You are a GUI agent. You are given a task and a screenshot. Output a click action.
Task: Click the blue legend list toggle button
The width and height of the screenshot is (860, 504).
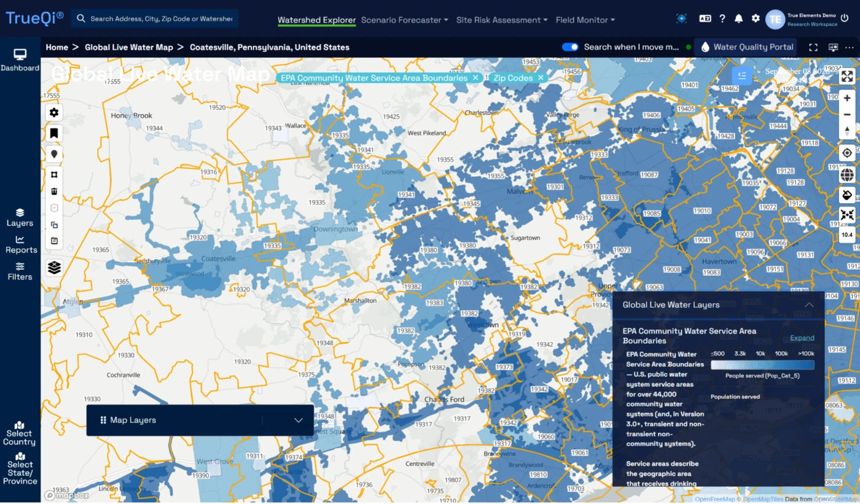(x=742, y=76)
